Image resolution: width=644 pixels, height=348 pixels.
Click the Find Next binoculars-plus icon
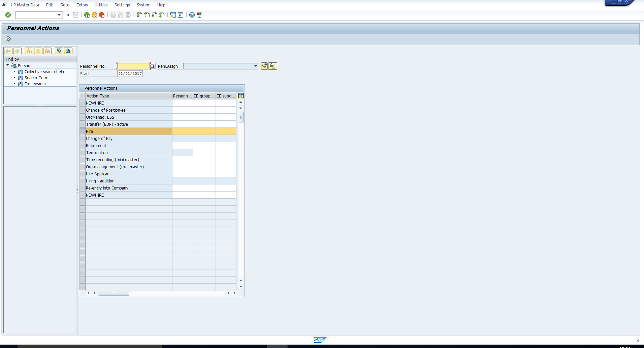coord(128,15)
